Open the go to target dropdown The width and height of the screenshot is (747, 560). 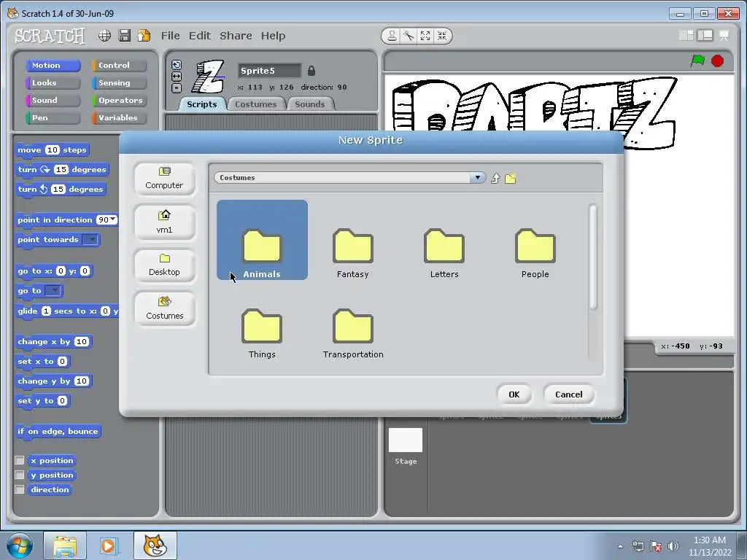coord(53,290)
